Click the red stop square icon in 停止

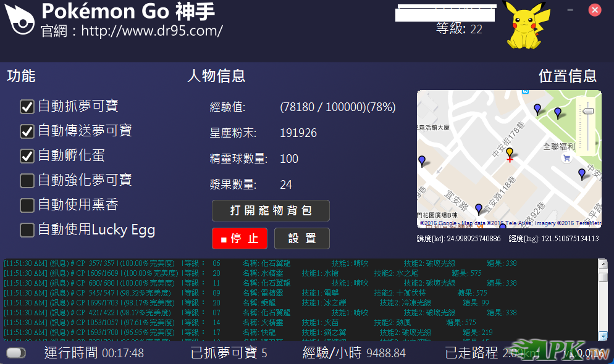tap(224, 239)
